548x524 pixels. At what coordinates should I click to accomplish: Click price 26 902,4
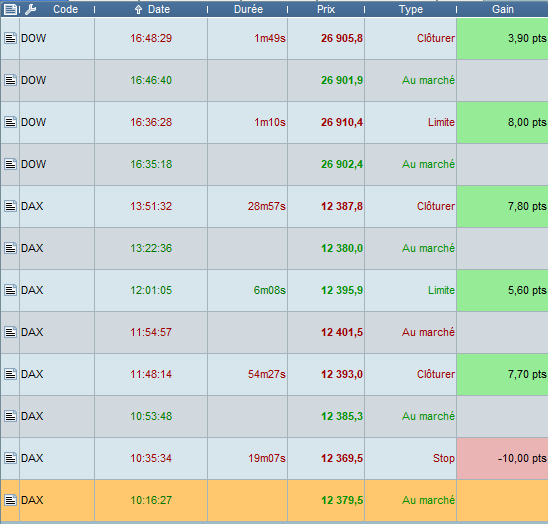tap(342, 164)
